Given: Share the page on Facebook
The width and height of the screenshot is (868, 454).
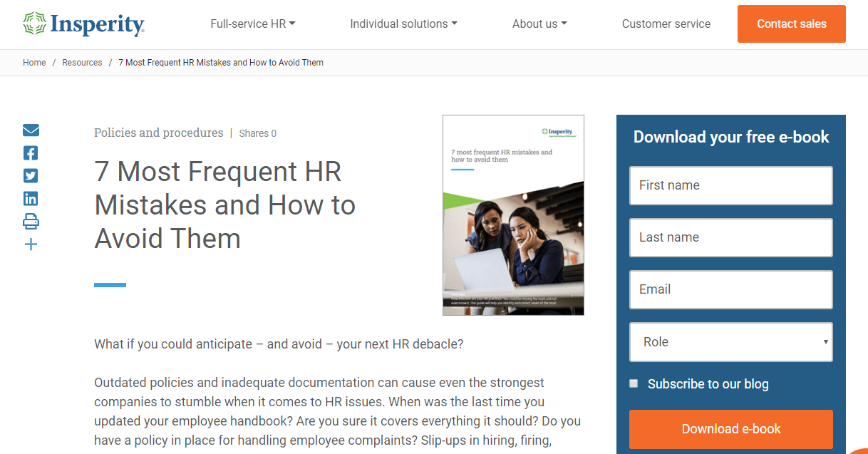Looking at the screenshot, I should pyautogui.click(x=31, y=153).
